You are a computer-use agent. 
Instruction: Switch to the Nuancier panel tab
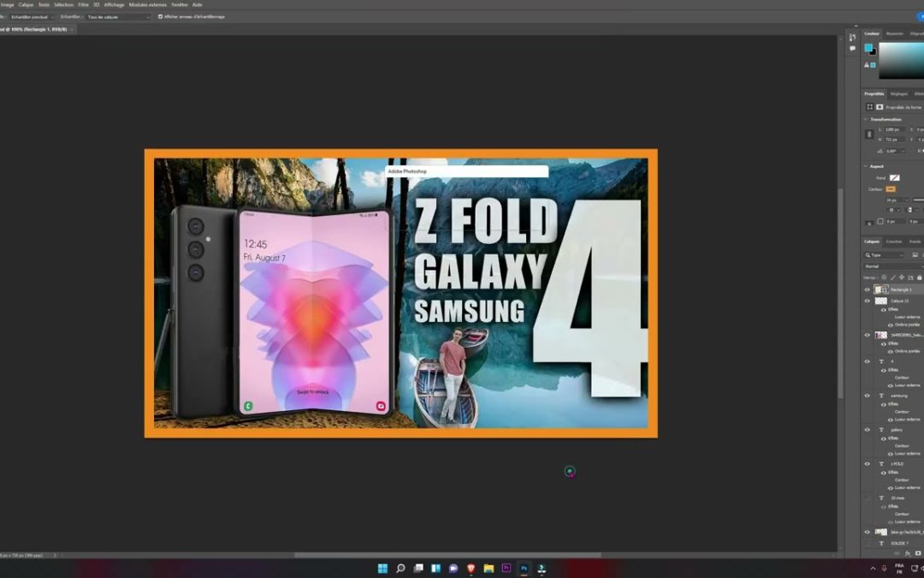[894, 33]
